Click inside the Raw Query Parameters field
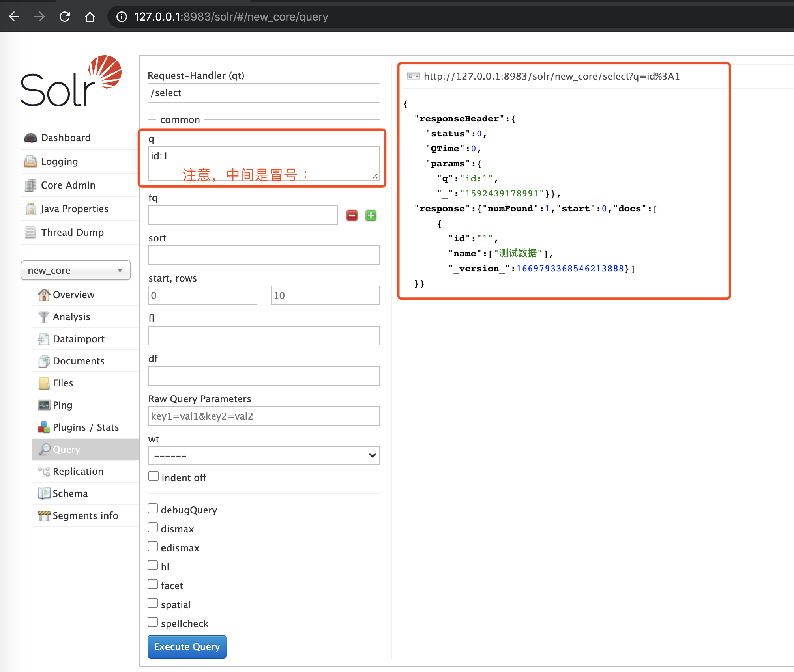The height and width of the screenshot is (672, 794). coord(264,416)
